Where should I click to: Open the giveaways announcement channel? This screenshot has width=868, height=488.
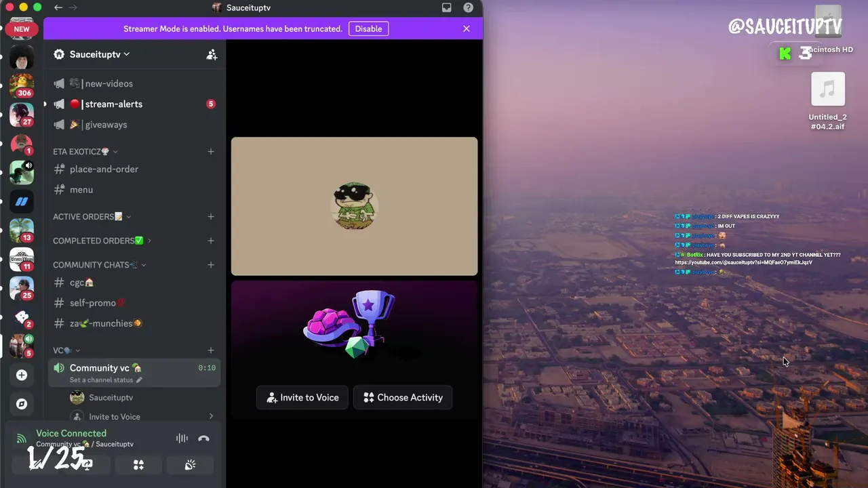pos(134,125)
